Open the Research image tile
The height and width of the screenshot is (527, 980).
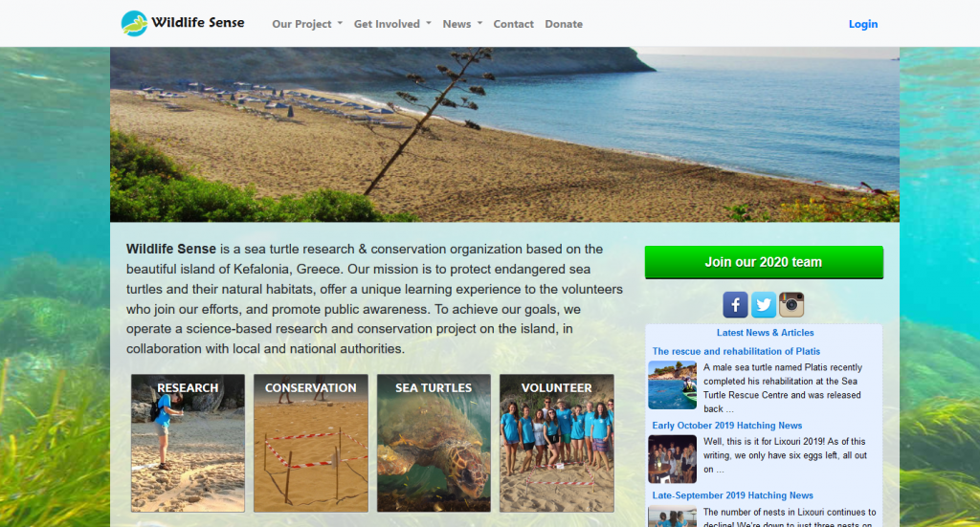(188, 444)
